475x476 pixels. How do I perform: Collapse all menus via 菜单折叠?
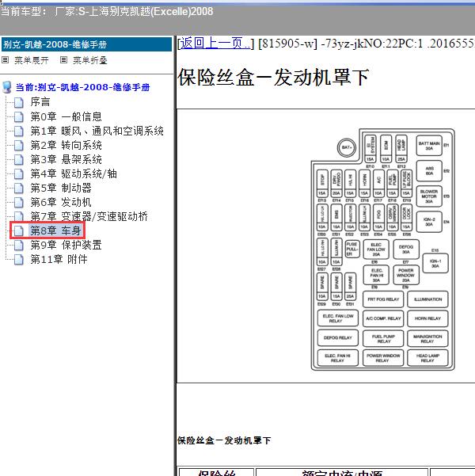click(89, 60)
